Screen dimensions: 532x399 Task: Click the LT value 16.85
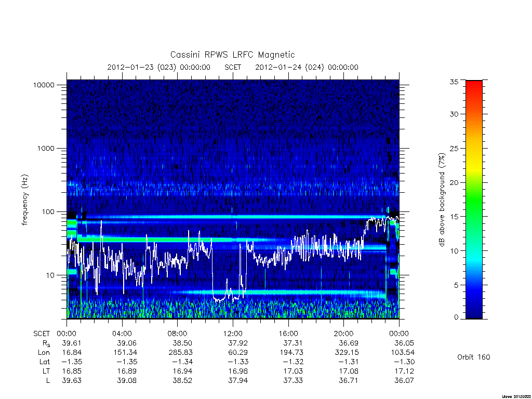[72, 371]
